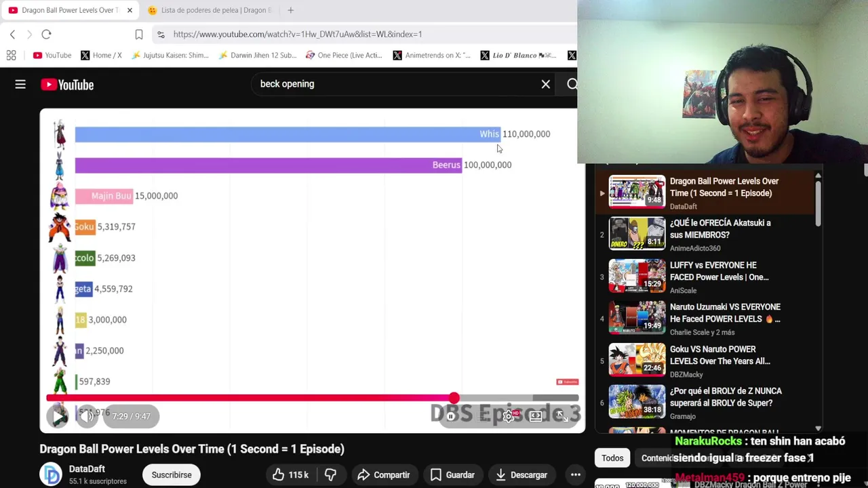
Task: Download the video with Descargar
Action: [x=521, y=474]
